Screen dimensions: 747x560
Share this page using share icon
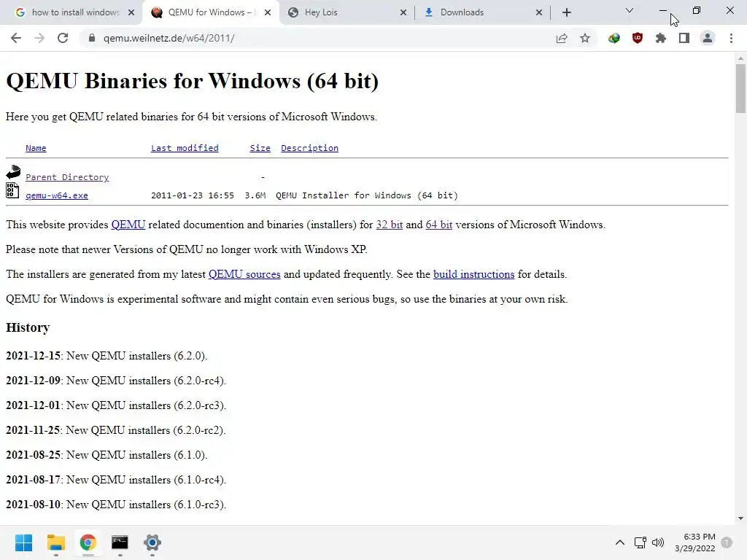pyautogui.click(x=562, y=38)
